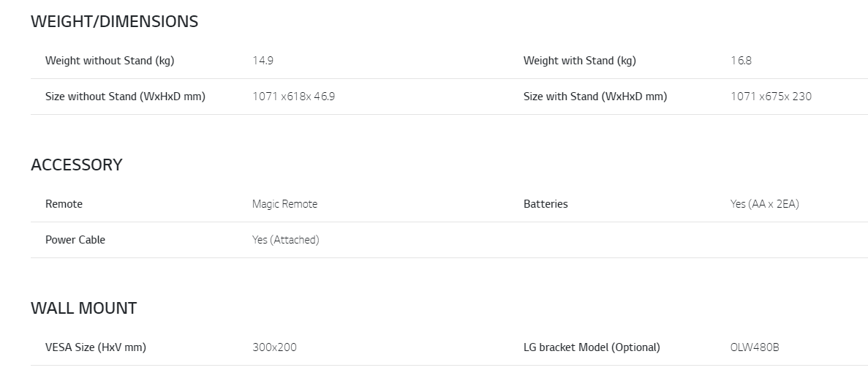
Task: Select the 1071 x675x 230 dimensions value
Action: (x=771, y=97)
